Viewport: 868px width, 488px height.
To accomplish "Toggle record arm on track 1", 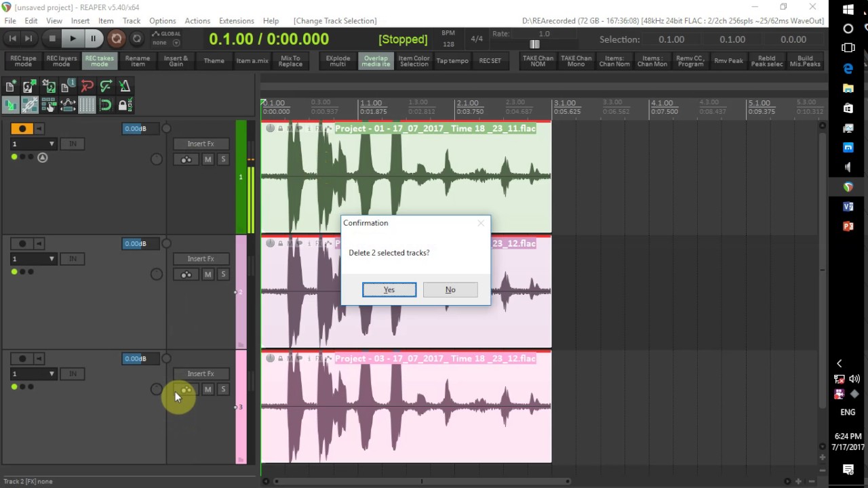I will click(22, 129).
